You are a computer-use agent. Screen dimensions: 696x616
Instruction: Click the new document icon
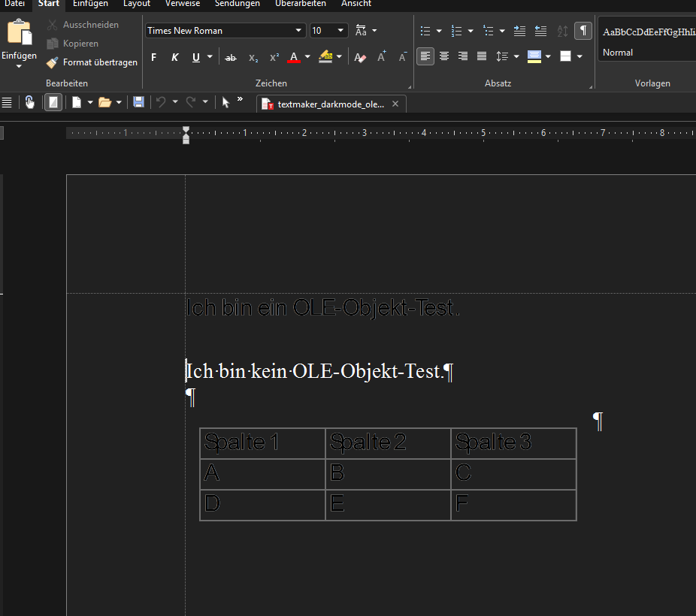click(x=77, y=102)
